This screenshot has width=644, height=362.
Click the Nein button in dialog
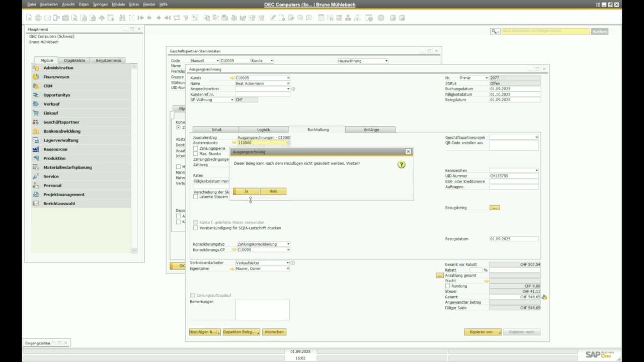tap(273, 191)
